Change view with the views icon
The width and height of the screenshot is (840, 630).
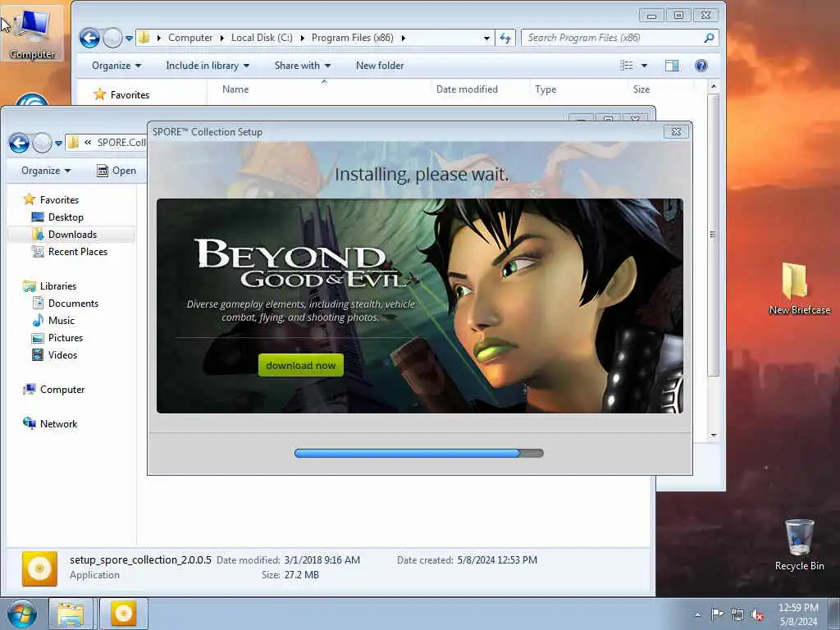(626, 66)
